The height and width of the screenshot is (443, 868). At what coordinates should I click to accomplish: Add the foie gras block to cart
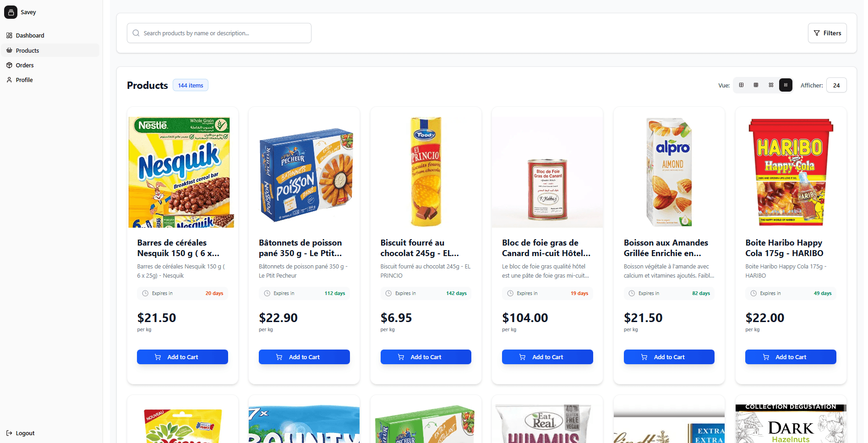(x=547, y=357)
